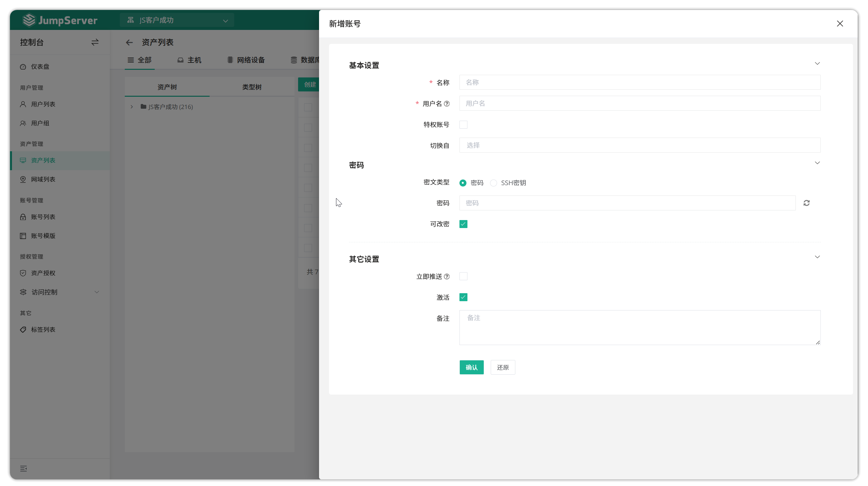Collapse the 密码 section chevron
The image size is (868, 486).
[817, 163]
